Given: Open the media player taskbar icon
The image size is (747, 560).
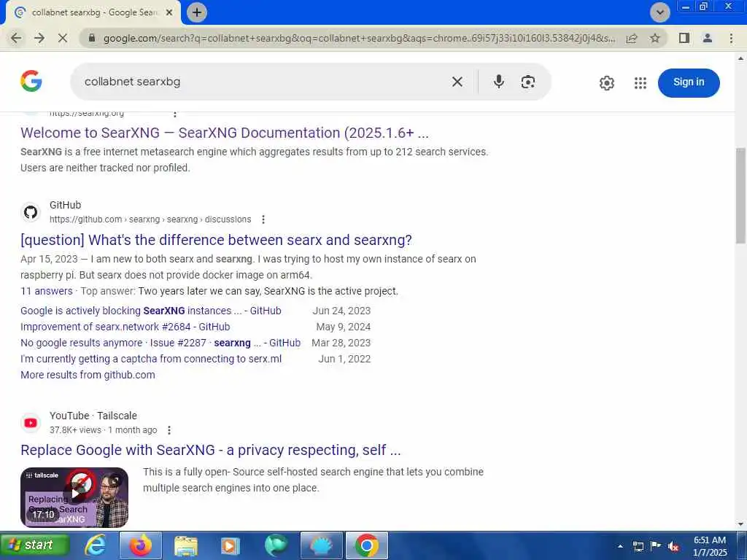Looking at the screenshot, I should (x=230, y=545).
